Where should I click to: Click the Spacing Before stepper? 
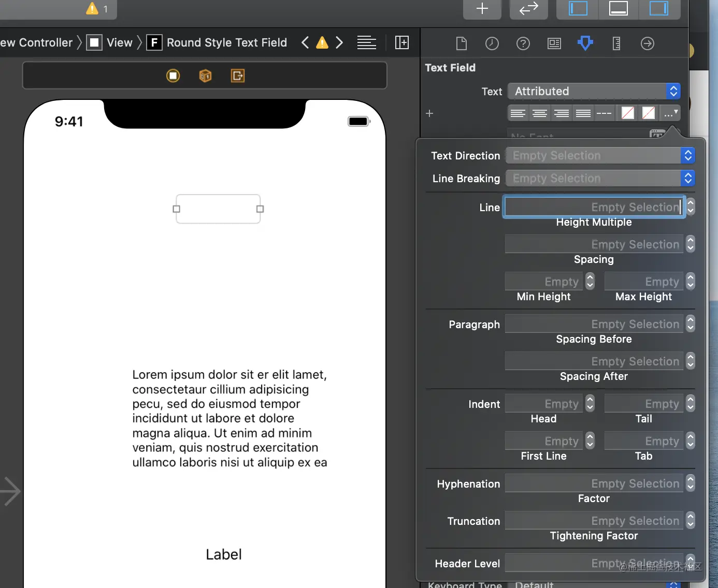[691, 324]
